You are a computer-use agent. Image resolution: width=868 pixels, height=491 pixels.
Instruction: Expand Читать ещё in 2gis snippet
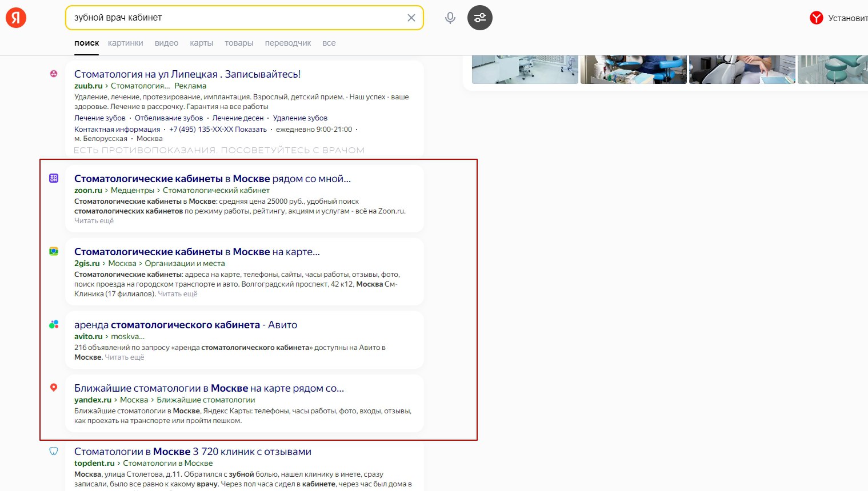pyautogui.click(x=178, y=293)
